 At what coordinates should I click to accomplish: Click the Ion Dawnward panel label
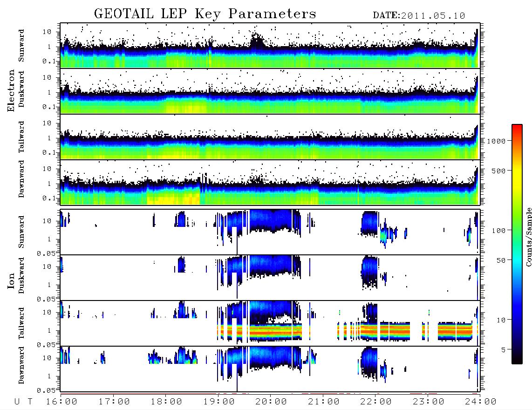(21, 365)
